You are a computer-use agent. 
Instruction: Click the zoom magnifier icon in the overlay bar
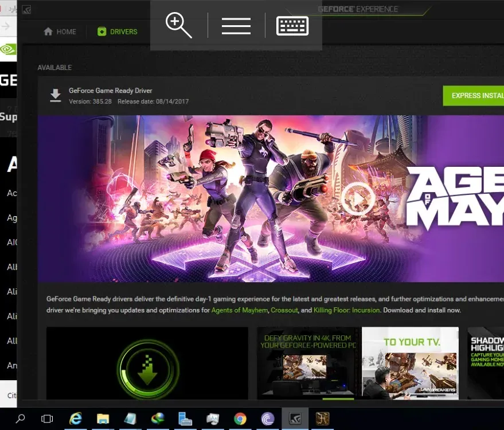click(x=179, y=25)
